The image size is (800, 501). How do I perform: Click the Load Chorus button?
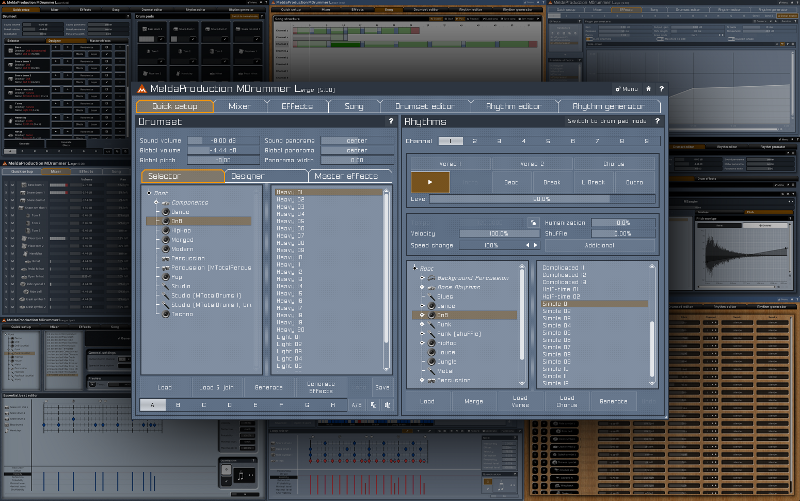(x=567, y=402)
